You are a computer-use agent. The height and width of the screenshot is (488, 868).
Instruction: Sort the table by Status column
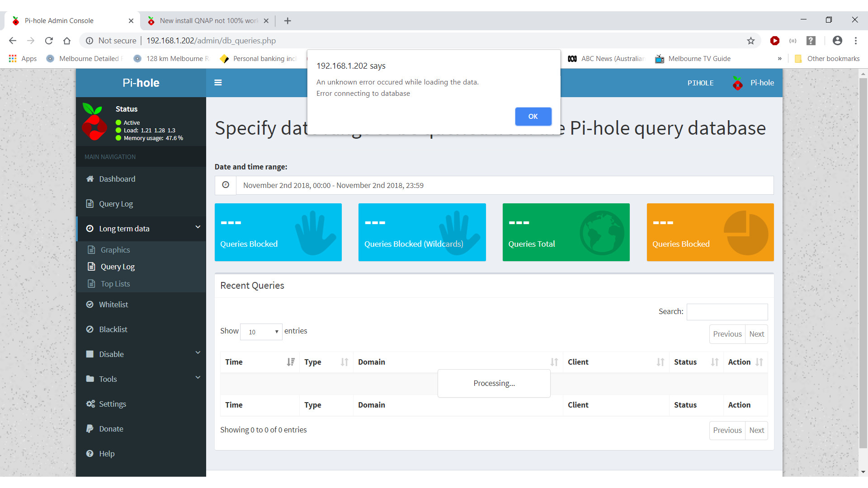point(696,362)
